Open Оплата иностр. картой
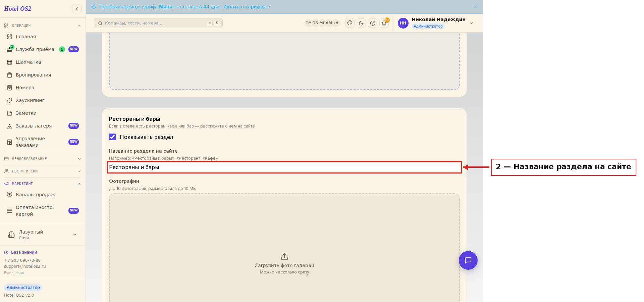The width and height of the screenshot is (644, 302). click(x=43, y=211)
